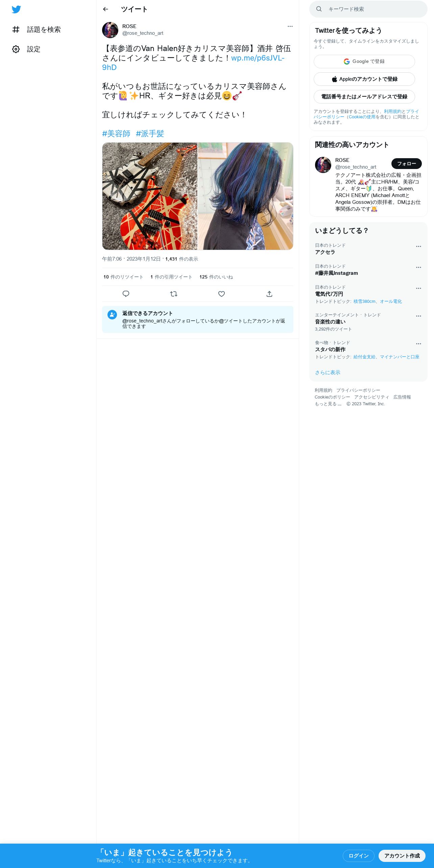The width and height of the screenshot is (434, 868).
Task: Expand footer もっと見る menu
Action: click(x=328, y=404)
